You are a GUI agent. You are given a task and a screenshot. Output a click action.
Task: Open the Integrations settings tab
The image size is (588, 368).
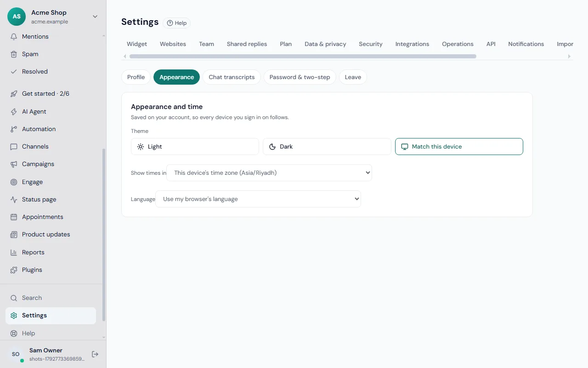(412, 44)
